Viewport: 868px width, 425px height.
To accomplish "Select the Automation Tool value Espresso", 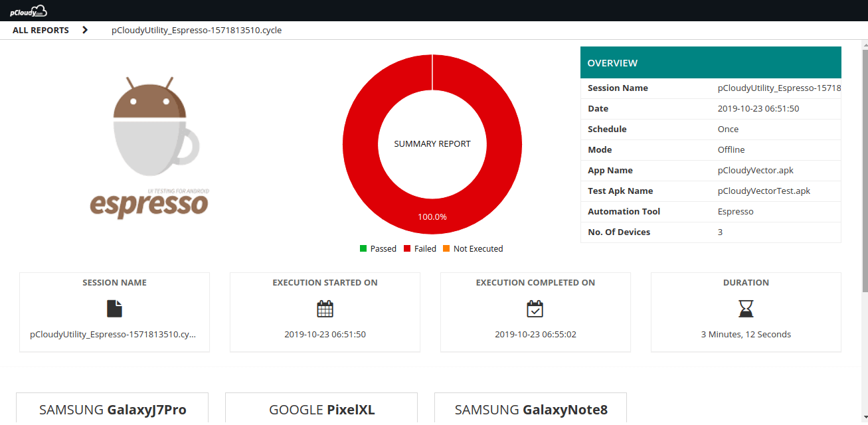I will point(736,212).
